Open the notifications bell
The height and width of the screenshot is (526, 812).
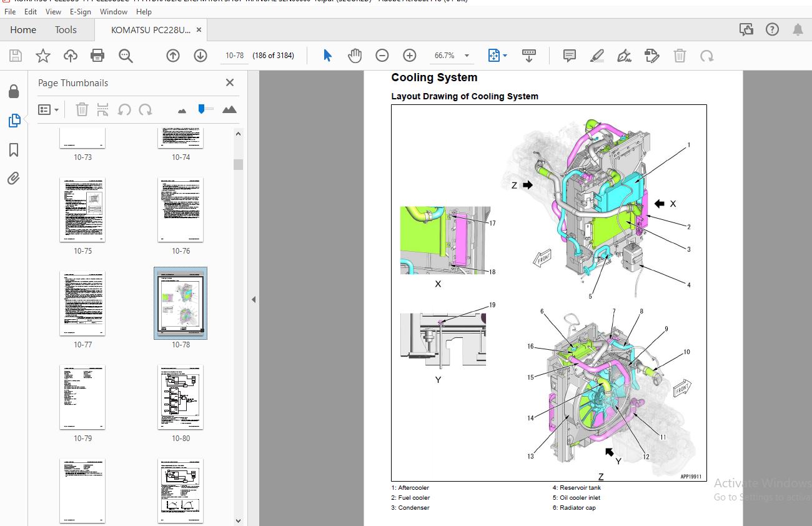(x=798, y=29)
